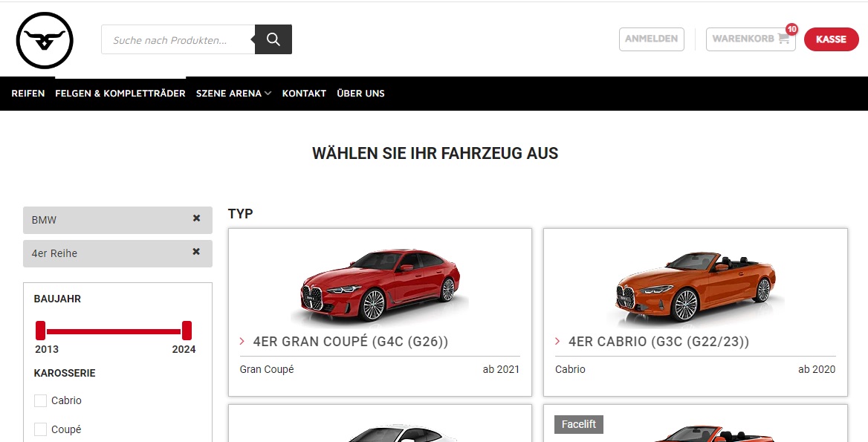This screenshot has height=442, width=868.
Task: Click the 4er Reihe filter tag label
Action: point(54,253)
